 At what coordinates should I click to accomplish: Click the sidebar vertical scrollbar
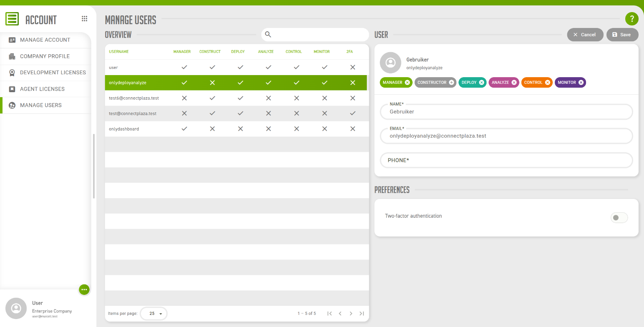[94, 166]
